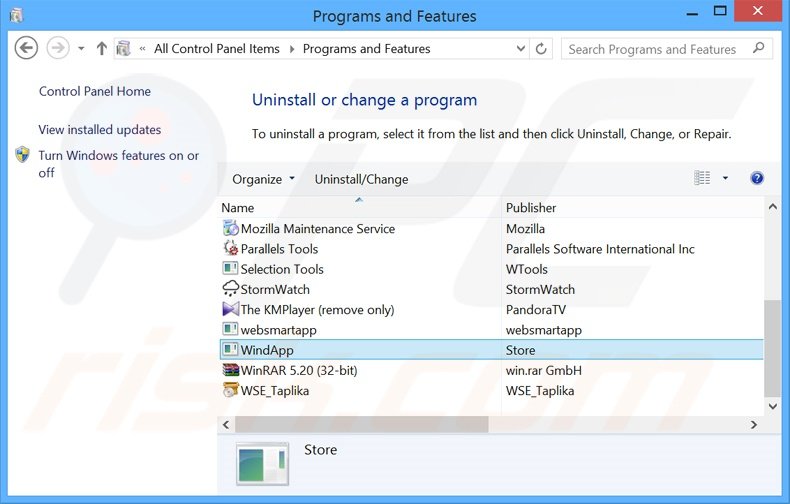Screen dimensions: 790x504
Task: Click the window icon in the title bar
Action: [16, 16]
